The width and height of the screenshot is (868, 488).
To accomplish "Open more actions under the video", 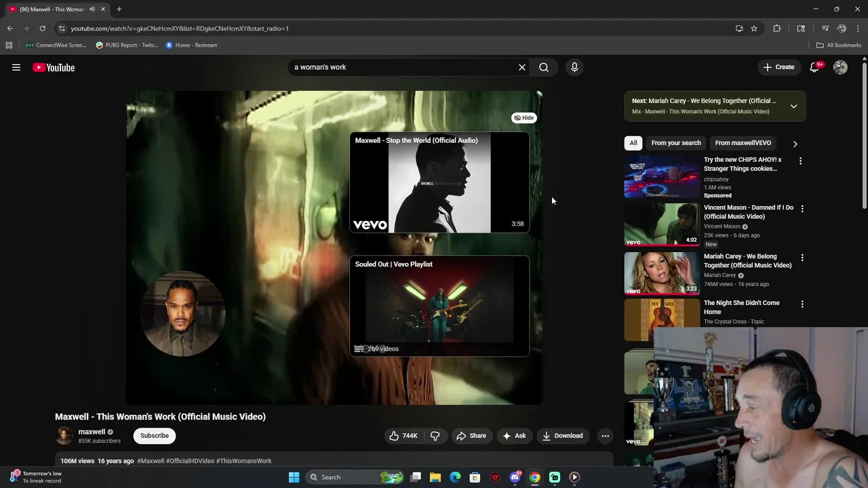I will (x=605, y=436).
